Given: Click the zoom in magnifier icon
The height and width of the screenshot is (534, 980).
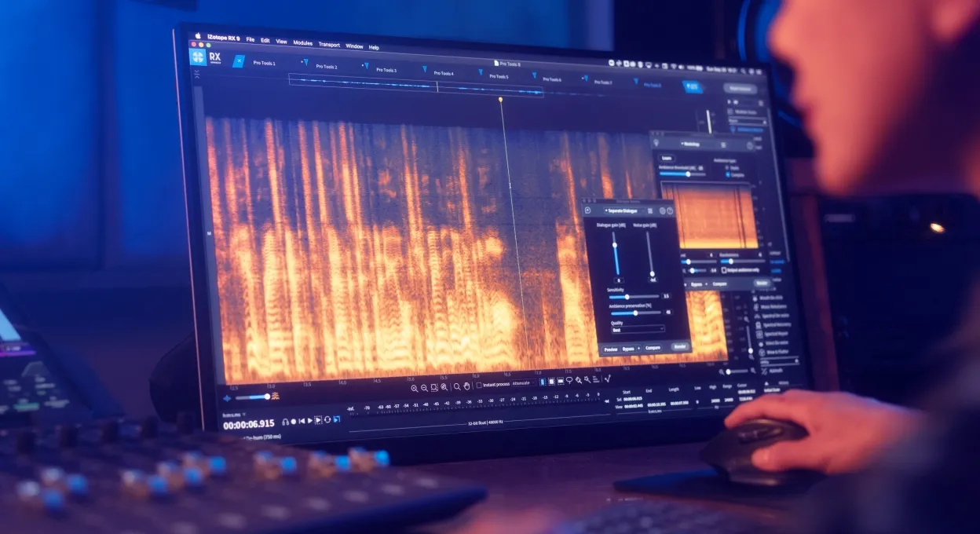Looking at the screenshot, I should (x=415, y=388).
